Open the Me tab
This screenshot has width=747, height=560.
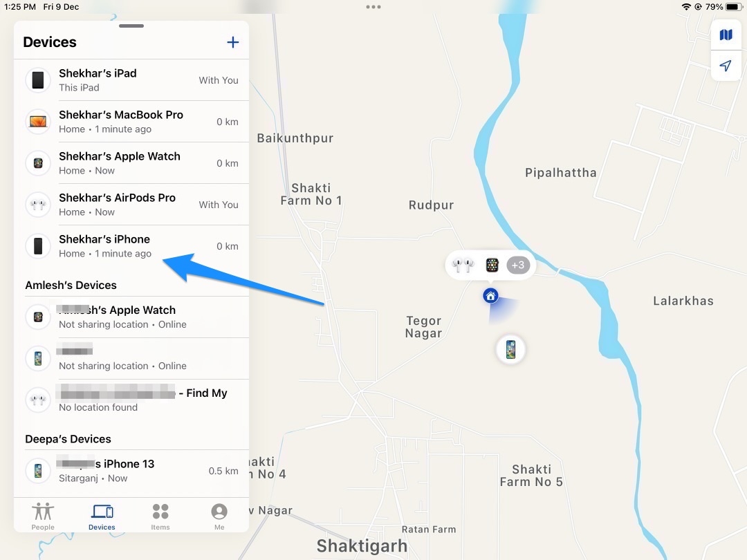219,516
